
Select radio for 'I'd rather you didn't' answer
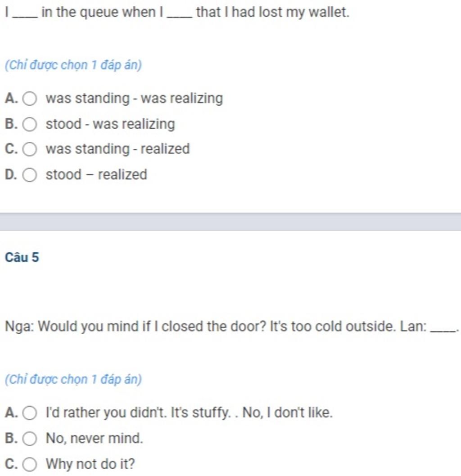point(30,413)
